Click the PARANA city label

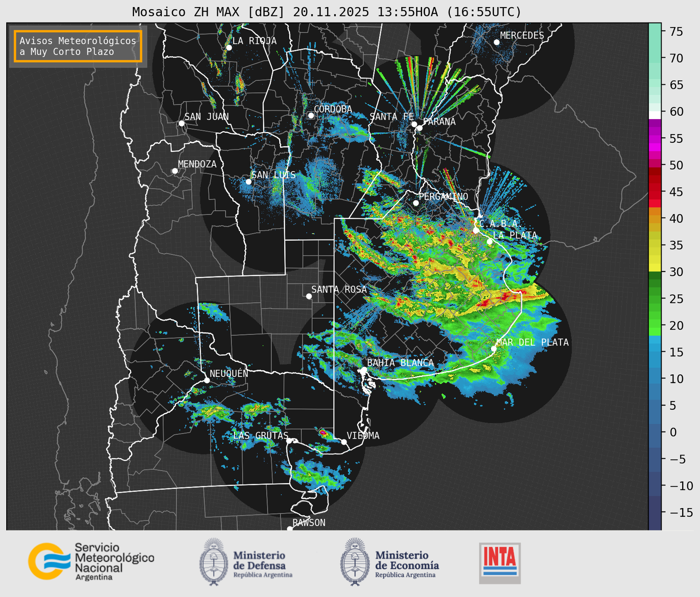point(439,122)
